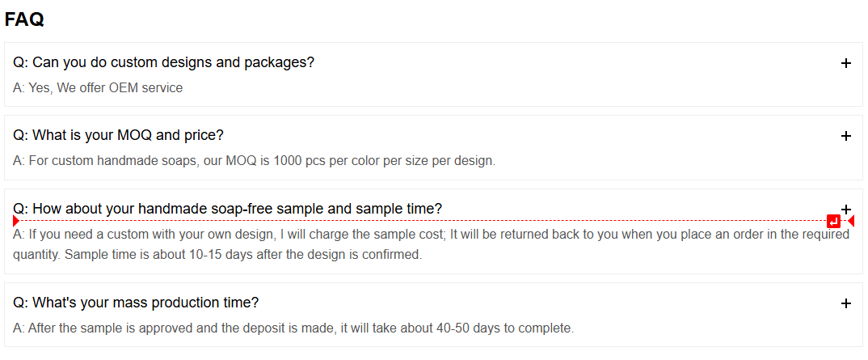
Task: Click the red dashed insertion line
Action: (423, 221)
